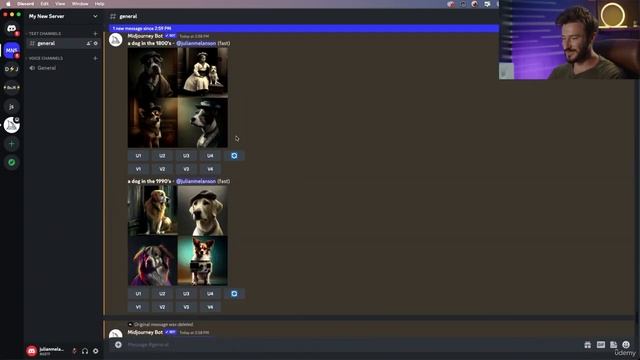Open Discord direct messages home icon
This screenshot has height=360, width=640.
pyautogui.click(x=11, y=29)
